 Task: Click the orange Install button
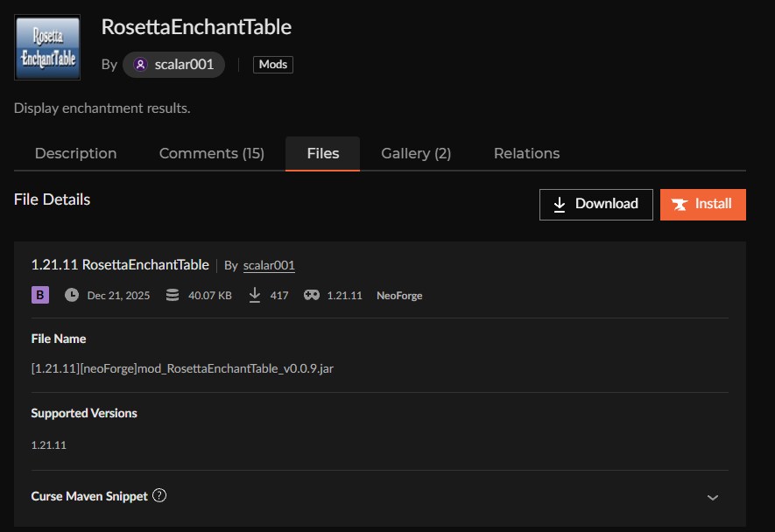click(702, 204)
